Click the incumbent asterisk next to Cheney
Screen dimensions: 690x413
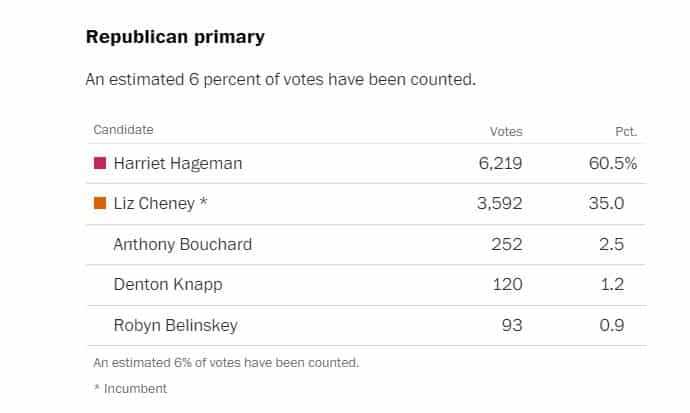click(203, 201)
